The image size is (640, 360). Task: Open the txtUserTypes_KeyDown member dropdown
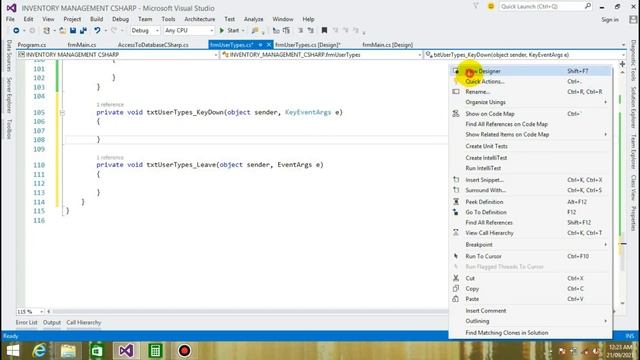525,55
